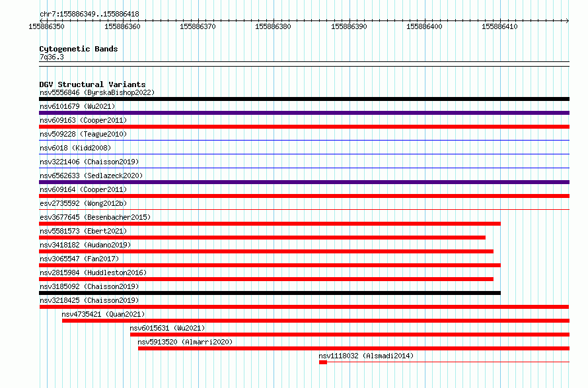
Task: Open variant nsv5913520 (Almarri2020) label
Action: click(x=185, y=342)
